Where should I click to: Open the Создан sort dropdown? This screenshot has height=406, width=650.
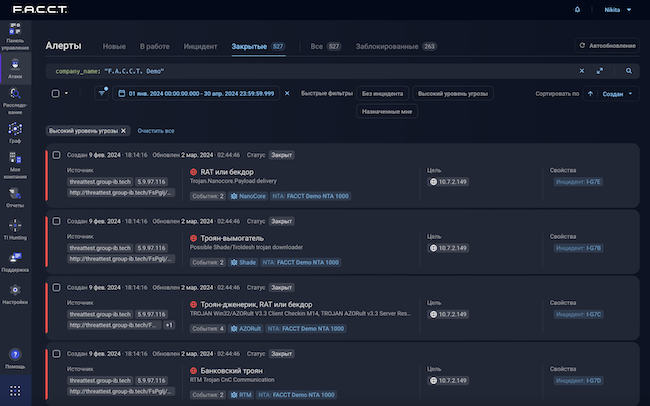(x=618, y=94)
